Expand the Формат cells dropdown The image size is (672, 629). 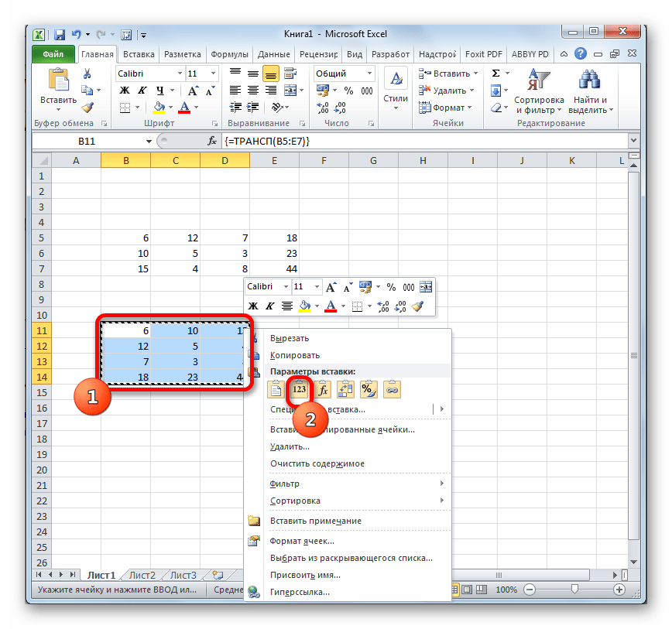tap(470, 108)
